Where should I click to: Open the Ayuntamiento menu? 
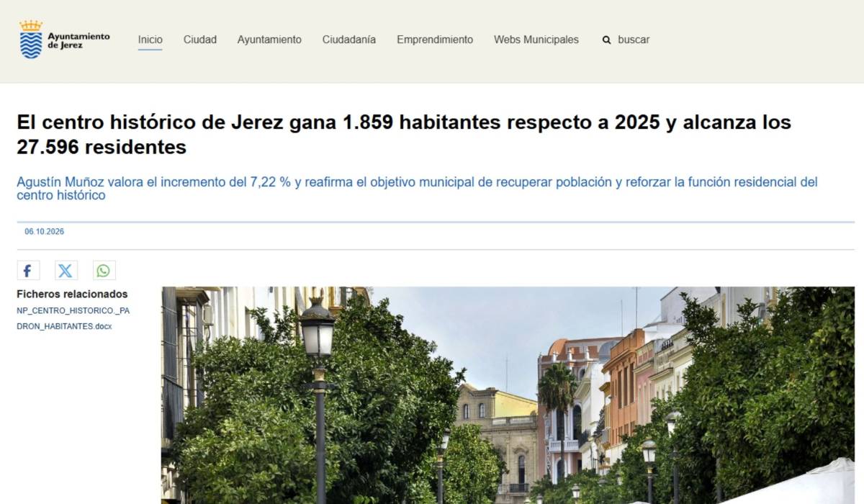click(269, 40)
